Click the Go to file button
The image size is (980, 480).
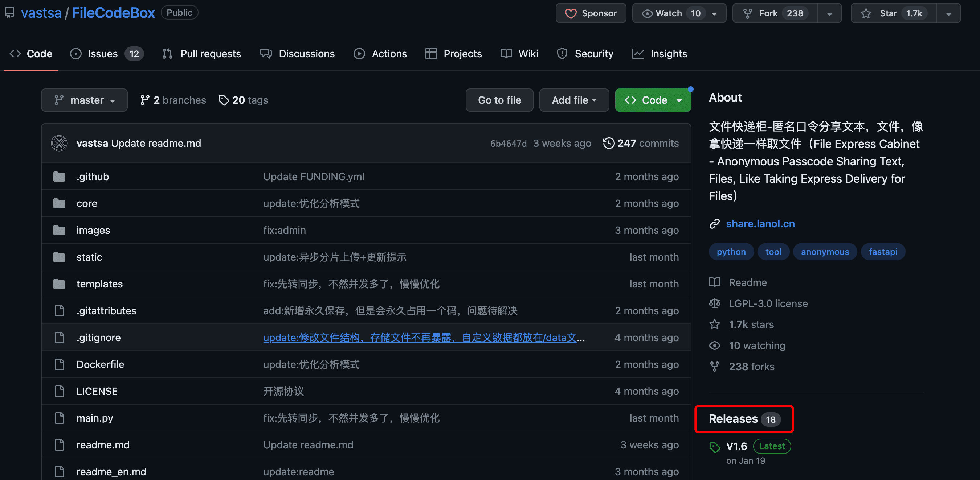pyautogui.click(x=499, y=100)
